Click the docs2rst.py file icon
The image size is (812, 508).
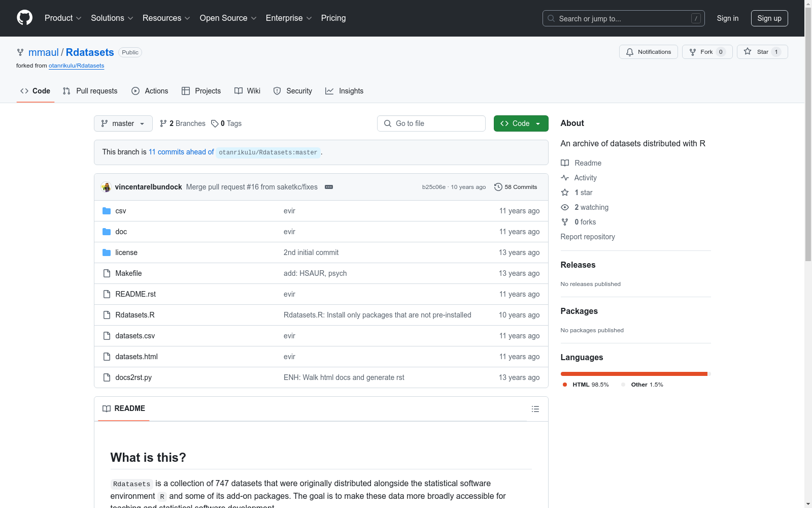click(107, 377)
